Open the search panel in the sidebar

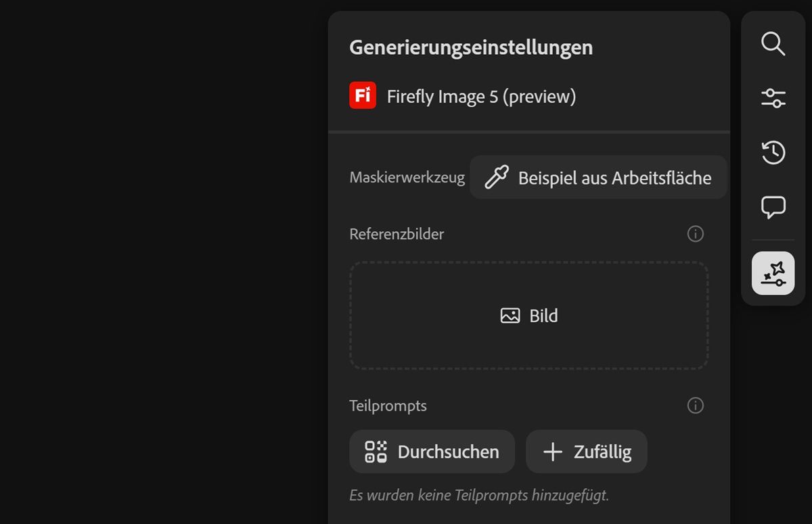click(773, 44)
